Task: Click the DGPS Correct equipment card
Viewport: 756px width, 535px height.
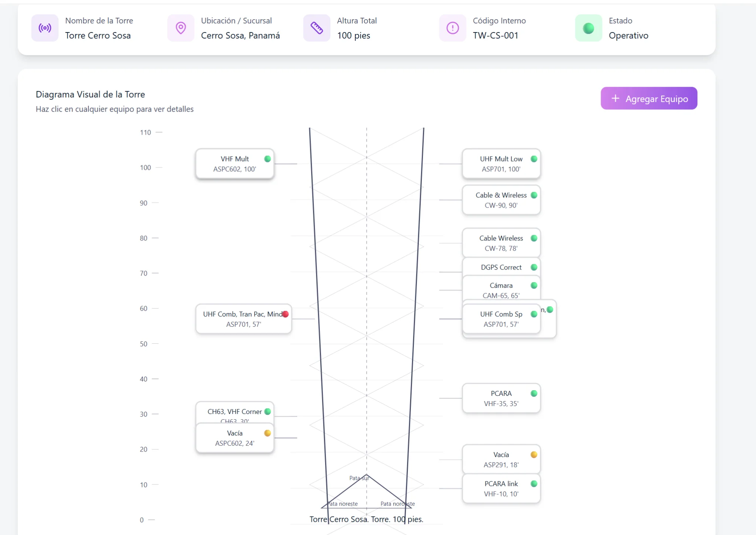Action: tap(501, 267)
